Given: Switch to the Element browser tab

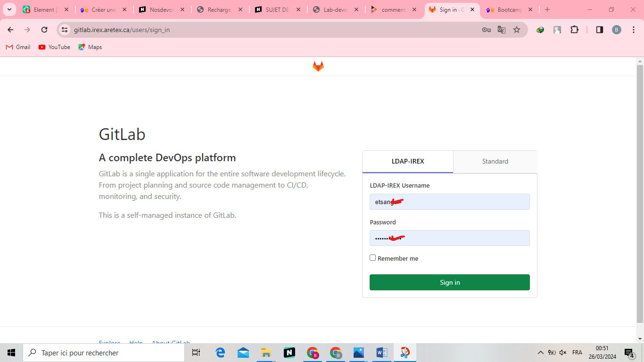Looking at the screenshot, I should pyautogui.click(x=45, y=9).
